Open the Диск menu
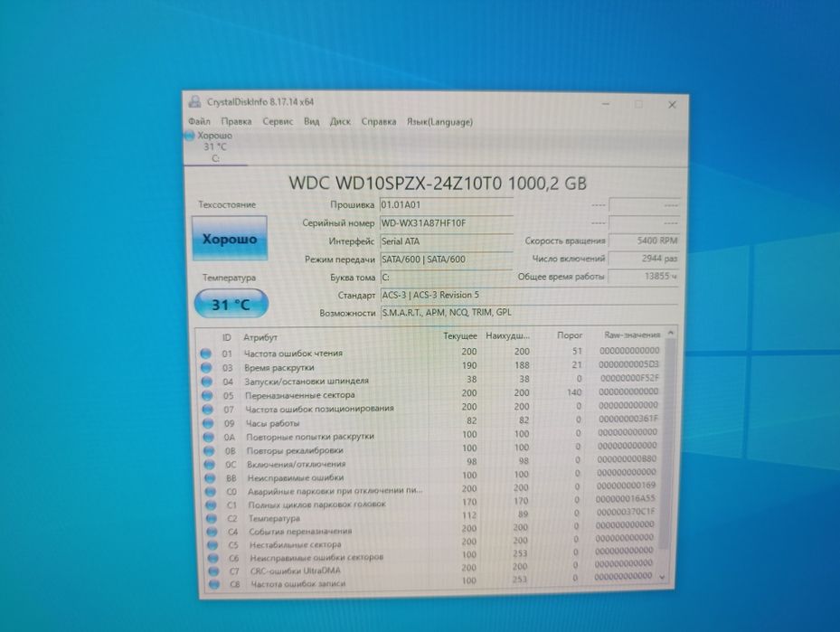This screenshot has width=840, height=632. [340, 121]
